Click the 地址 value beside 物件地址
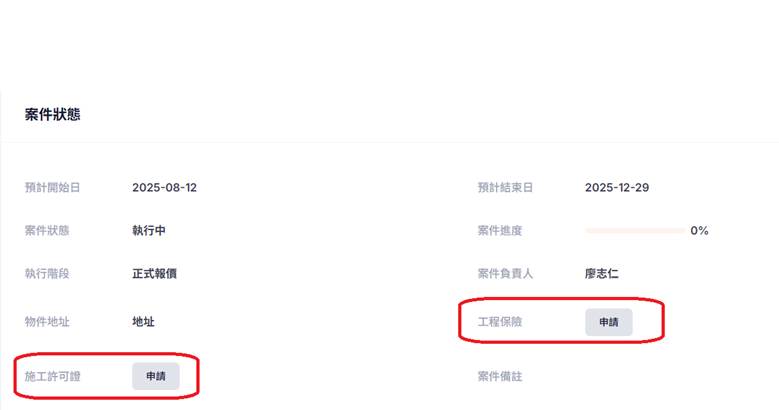779x410 pixels. (x=143, y=322)
